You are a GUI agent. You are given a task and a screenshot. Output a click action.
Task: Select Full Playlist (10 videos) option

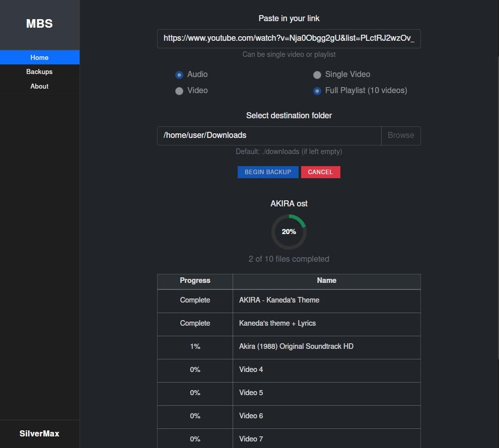pos(317,91)
